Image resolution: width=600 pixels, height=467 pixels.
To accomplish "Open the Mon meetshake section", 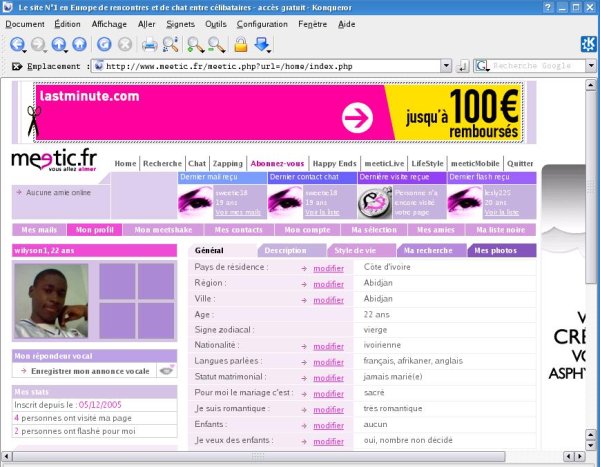I will coord(163,230).
